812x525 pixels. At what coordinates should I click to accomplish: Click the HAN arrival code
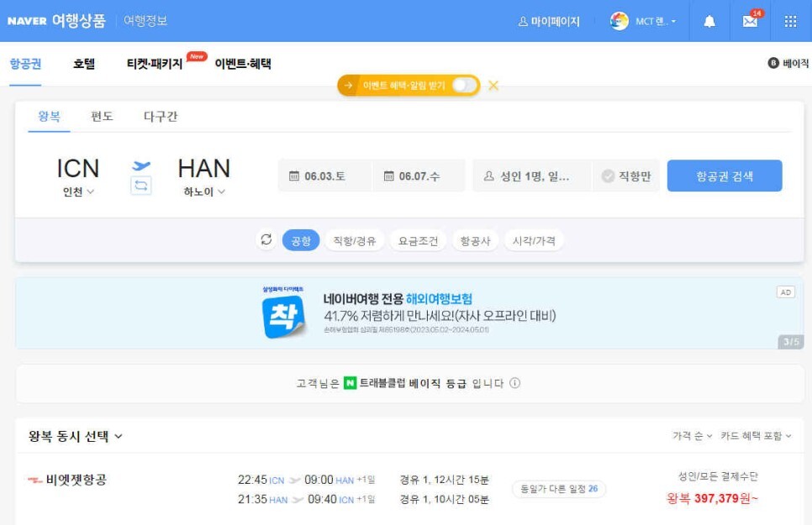point(204,168)
